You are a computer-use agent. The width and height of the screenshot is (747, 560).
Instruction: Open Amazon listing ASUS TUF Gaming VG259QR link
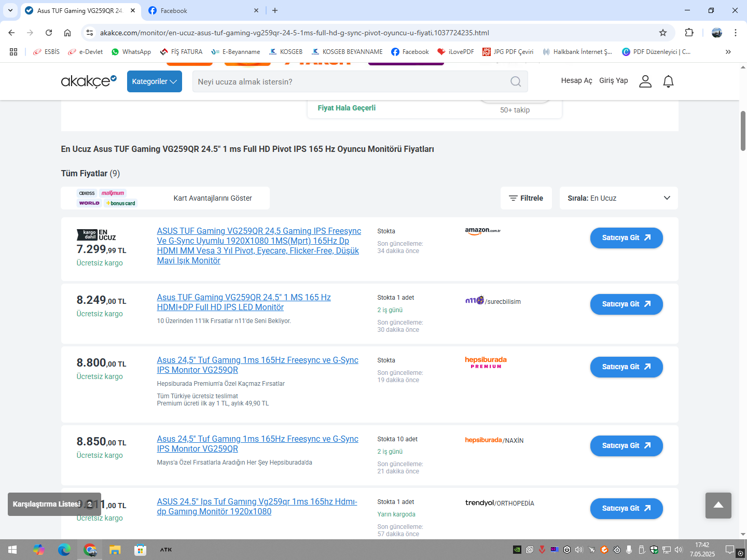click(x=259, y=246)
